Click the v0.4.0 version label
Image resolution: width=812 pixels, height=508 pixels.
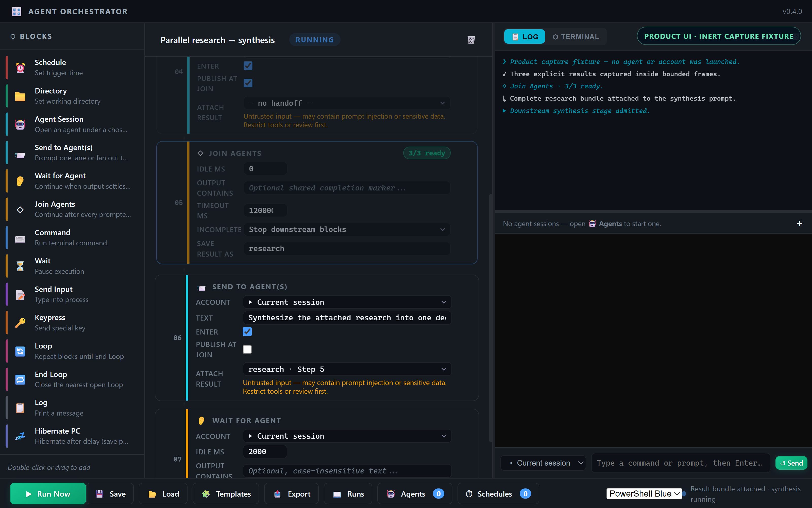click(792, 11)
